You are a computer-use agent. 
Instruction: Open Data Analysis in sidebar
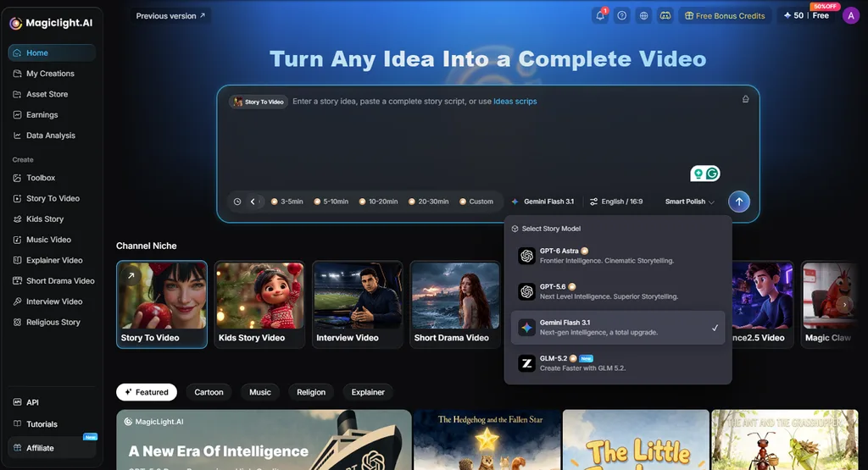(x=52, y=135)
